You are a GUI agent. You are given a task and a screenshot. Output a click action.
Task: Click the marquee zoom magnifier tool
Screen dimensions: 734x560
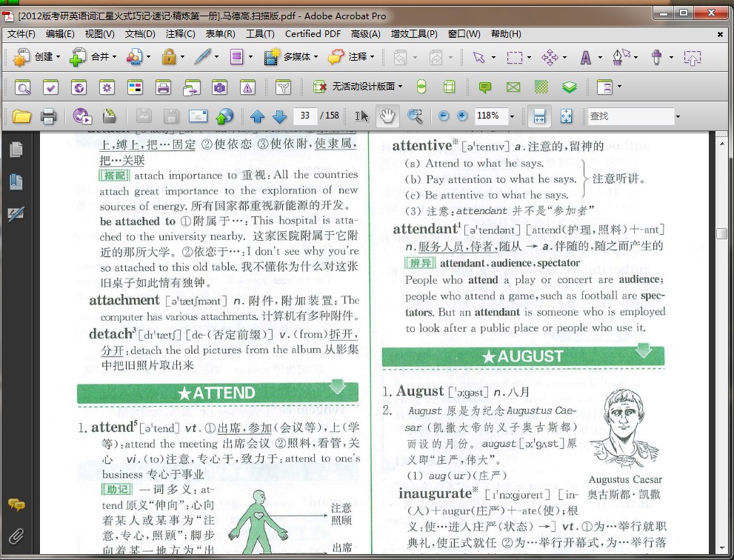tap(415, 116)
